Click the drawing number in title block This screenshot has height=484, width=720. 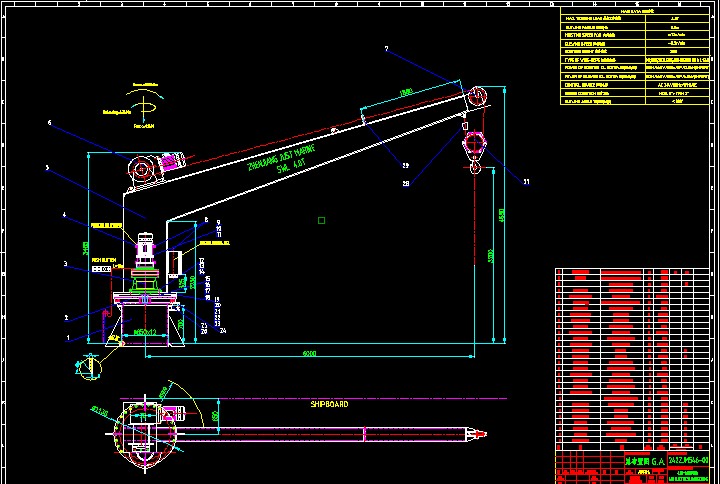coord(688,460)
